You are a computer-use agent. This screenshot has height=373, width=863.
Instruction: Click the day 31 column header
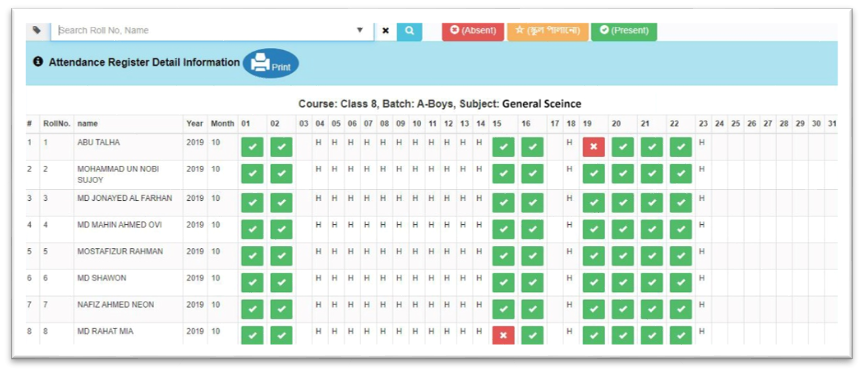832,124
